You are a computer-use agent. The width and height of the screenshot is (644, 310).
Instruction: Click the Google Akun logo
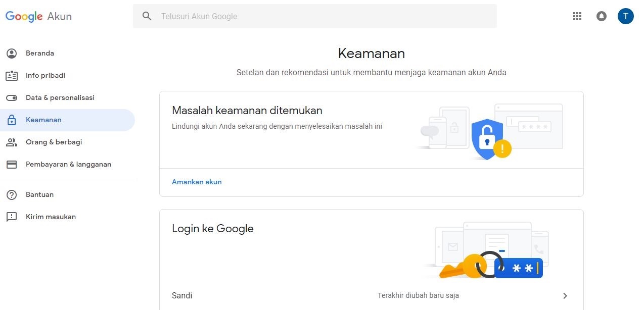[x=38, y=16]
